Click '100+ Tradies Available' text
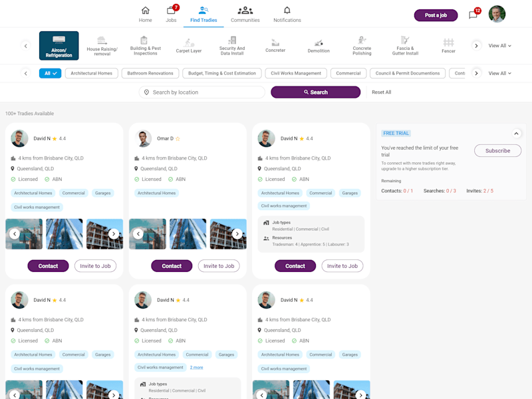This screenshot has width=532, height=399. tap(29, 114)
